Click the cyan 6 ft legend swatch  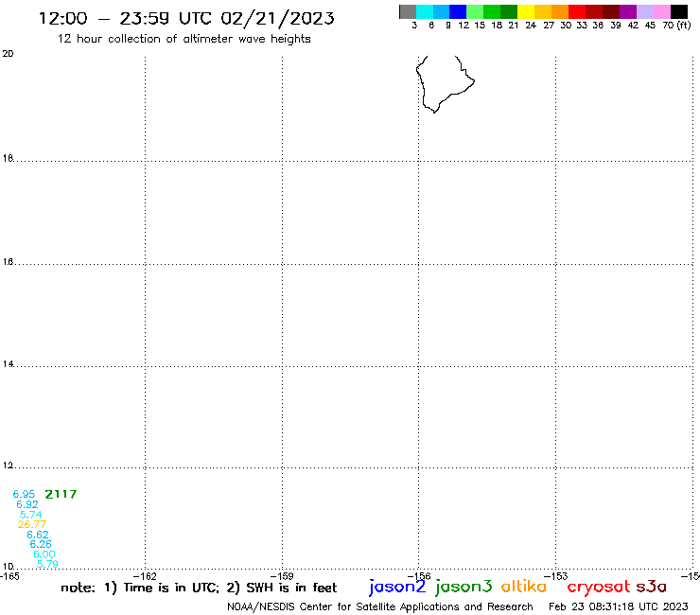point(425,12)
